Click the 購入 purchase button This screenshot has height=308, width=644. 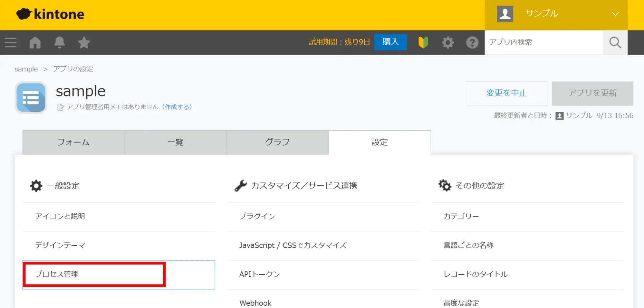(x=390, y=42)
